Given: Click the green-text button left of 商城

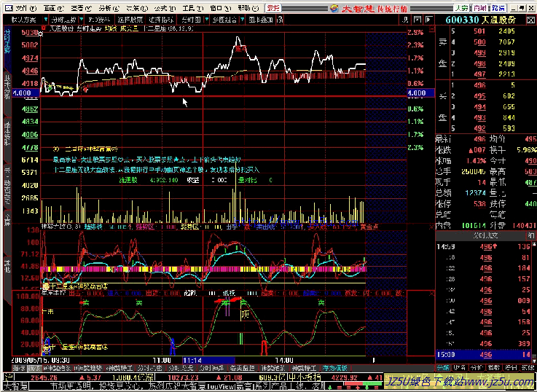Looking at the screenshot, I should [x=461, y=8].
